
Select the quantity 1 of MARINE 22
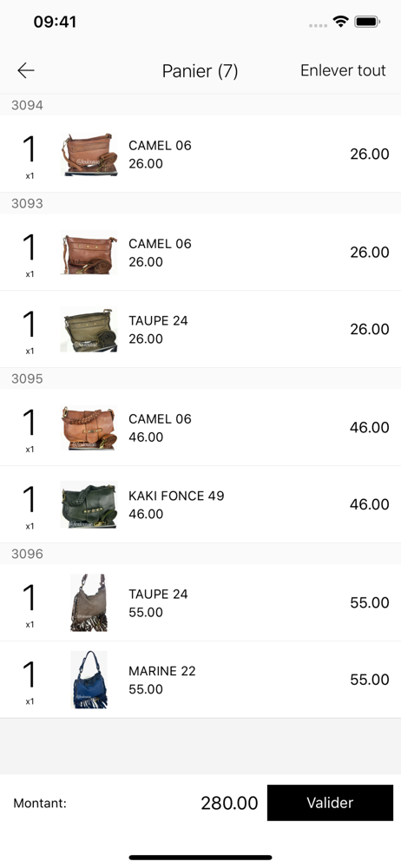30,674
